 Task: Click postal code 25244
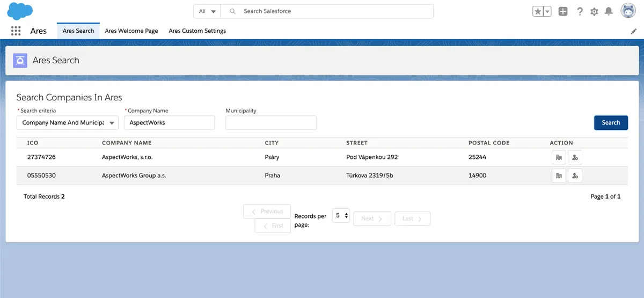(478, 157)
